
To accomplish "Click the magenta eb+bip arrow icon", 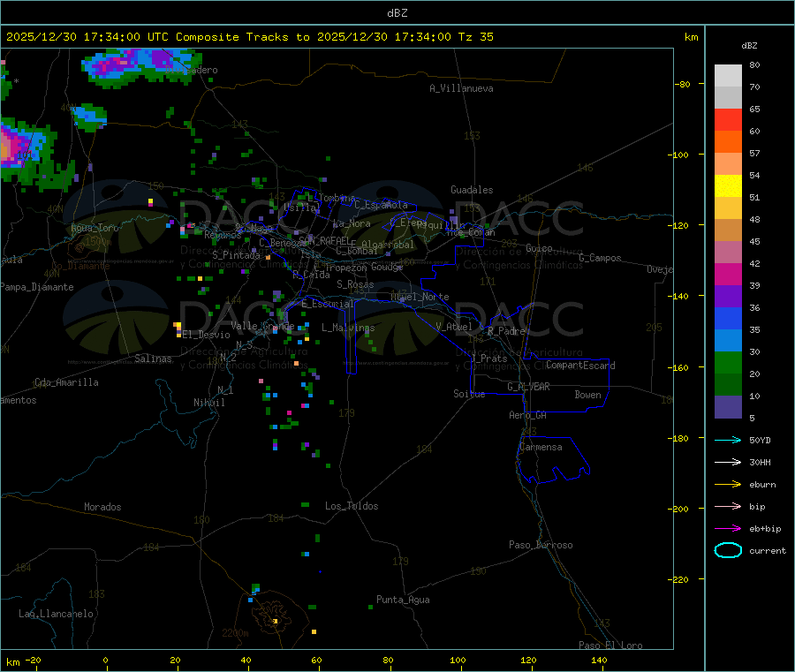I will (x=728, y=528).
